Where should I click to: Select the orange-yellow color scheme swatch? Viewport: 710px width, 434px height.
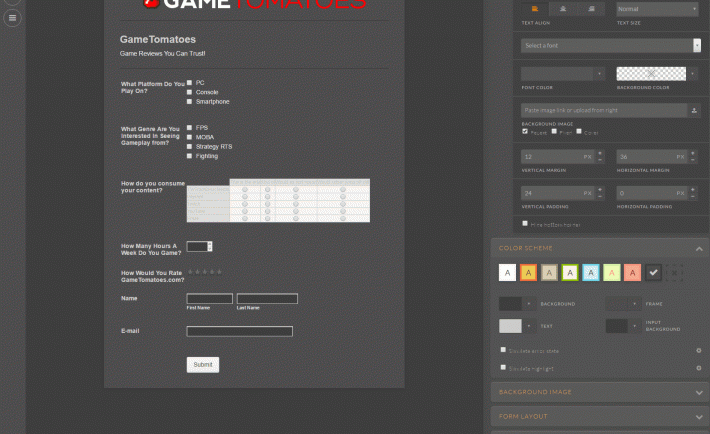tap(528, 273)
